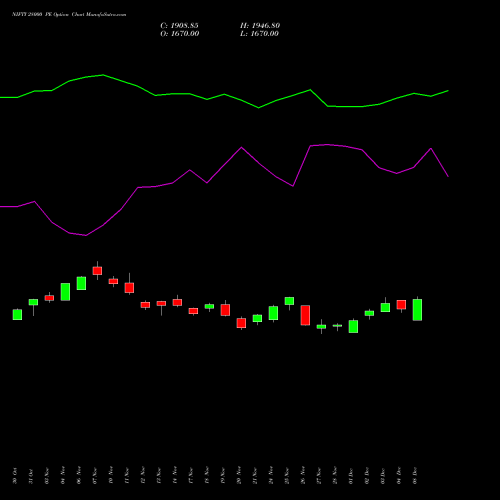Click the 30 Oct date label
This screenshot has height=500, width=500.
tap(15, 476)
